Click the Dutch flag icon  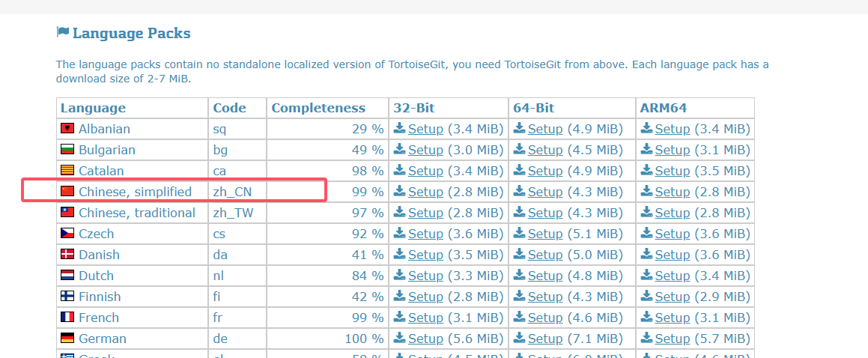(67, 275)
